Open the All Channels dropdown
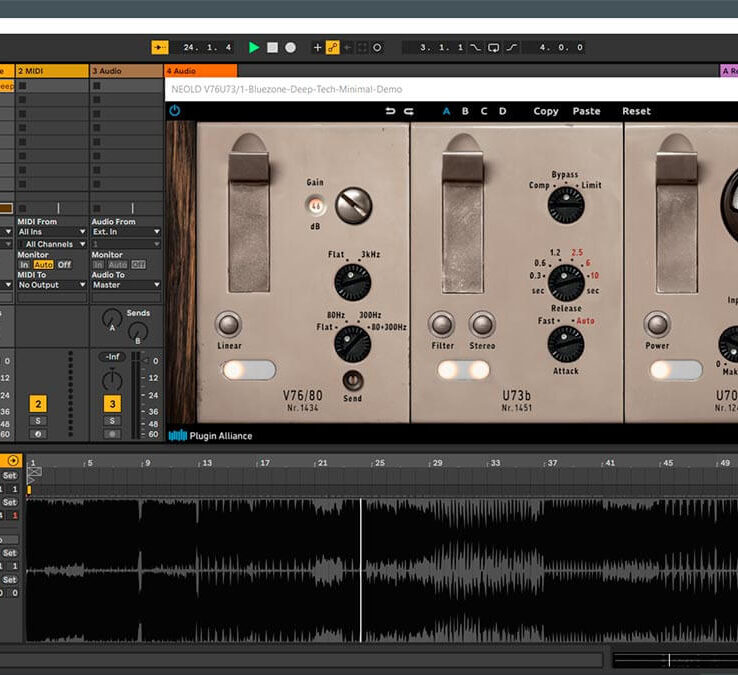The height and width of the screenshot is (675, 738). [52, 244]
